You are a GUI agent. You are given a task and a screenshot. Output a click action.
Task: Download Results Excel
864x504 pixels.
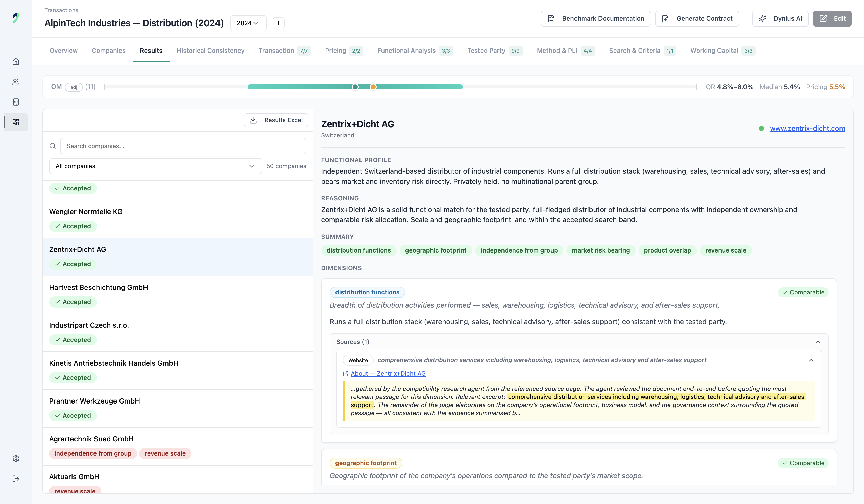[x=276, y=120]
